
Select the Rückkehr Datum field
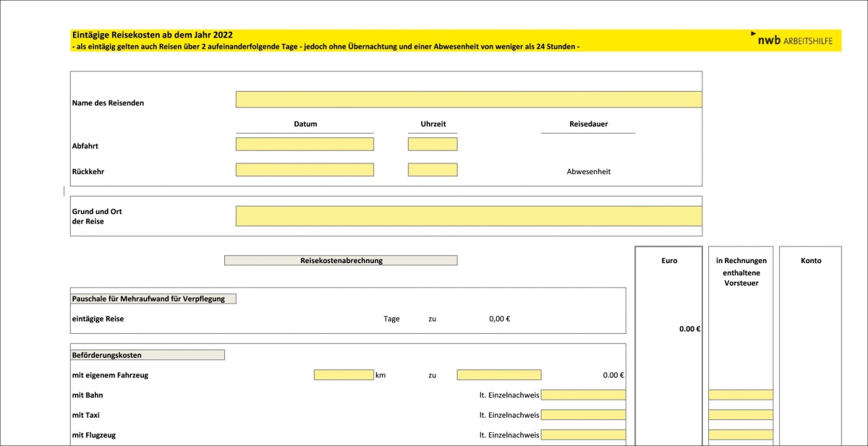305,170
